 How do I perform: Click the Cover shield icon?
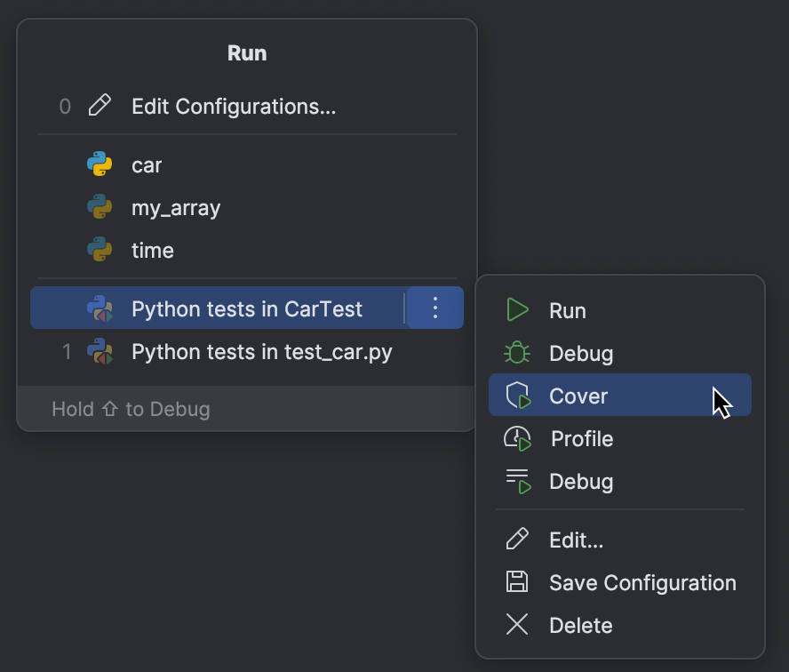(x=518, y=396)
